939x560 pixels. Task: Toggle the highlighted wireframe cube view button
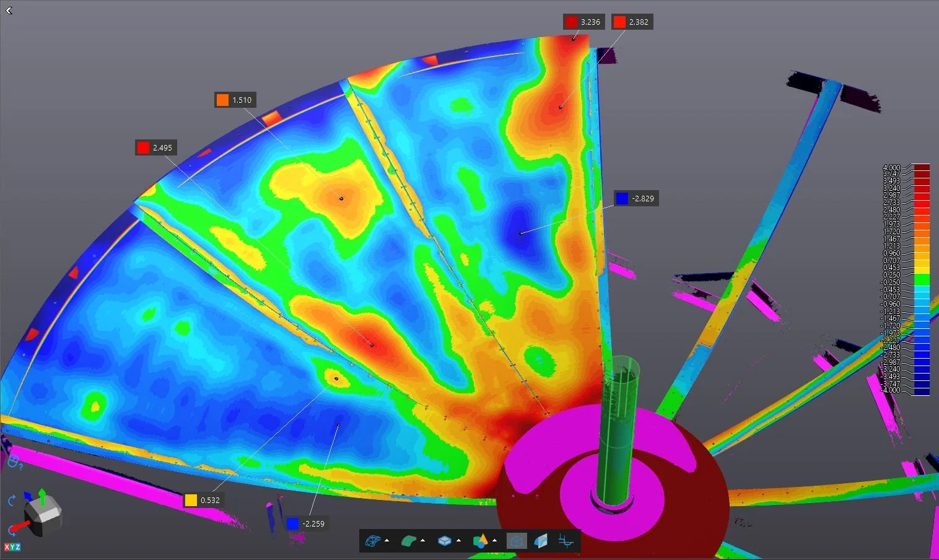pyautogui.click(x=516, y=541)
